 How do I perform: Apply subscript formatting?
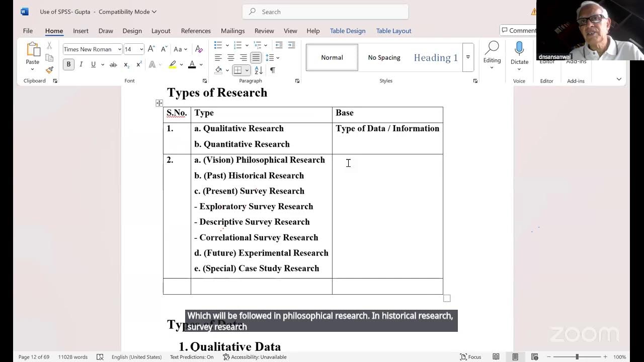tap(126, 64)
